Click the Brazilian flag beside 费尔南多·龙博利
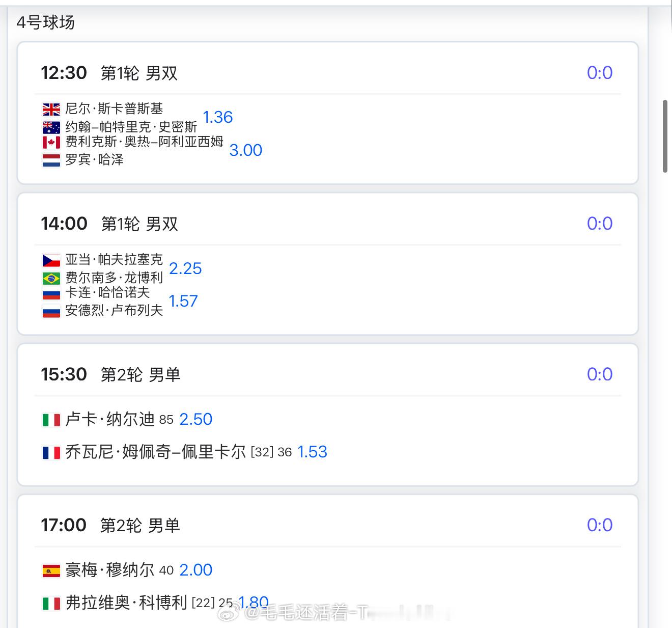The width and height of the screenshot is (672, 628). click(51, 278)
